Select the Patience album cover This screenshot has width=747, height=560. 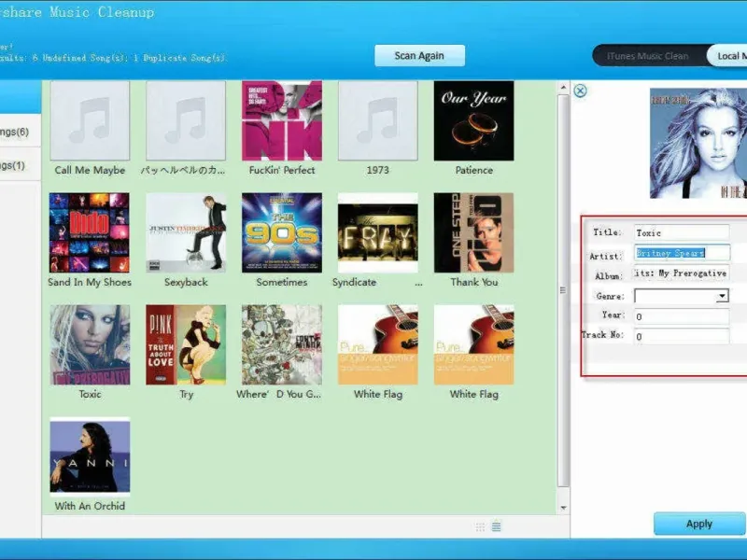point(474,120)
